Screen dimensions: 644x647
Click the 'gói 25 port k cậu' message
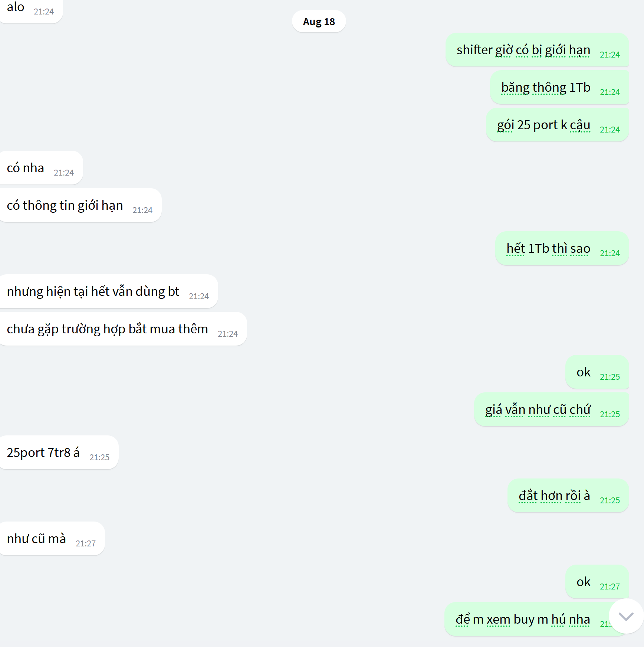[557, 125]
